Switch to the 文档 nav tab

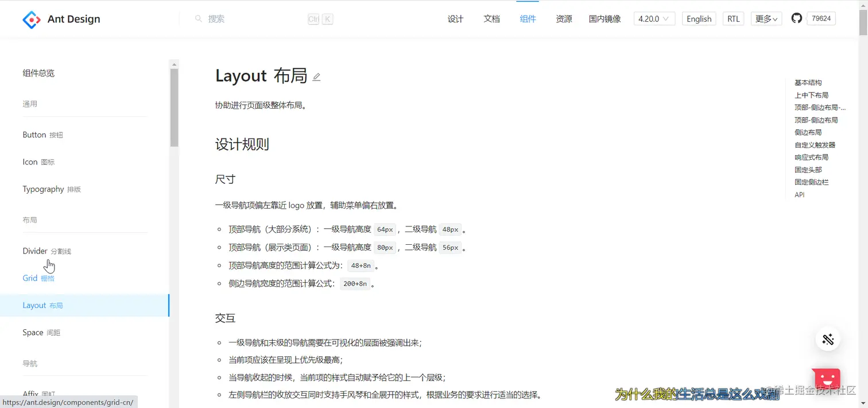(x=491, y=19)
